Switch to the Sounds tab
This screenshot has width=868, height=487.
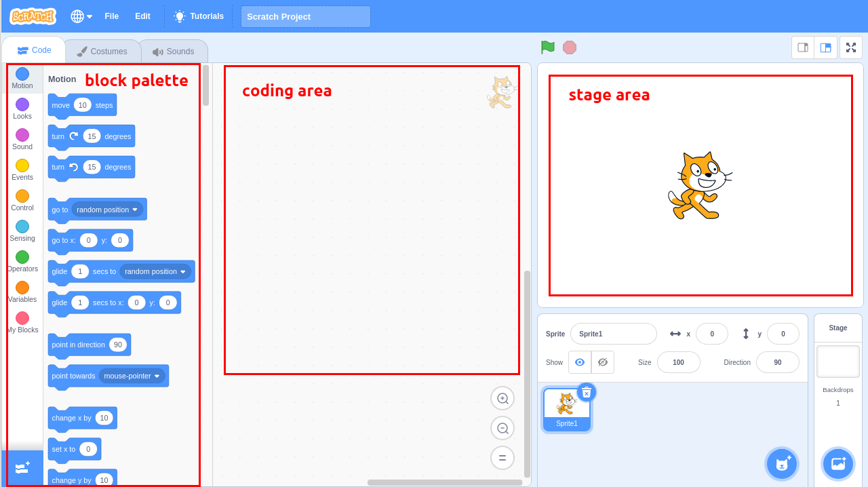(x=174, y=52)
